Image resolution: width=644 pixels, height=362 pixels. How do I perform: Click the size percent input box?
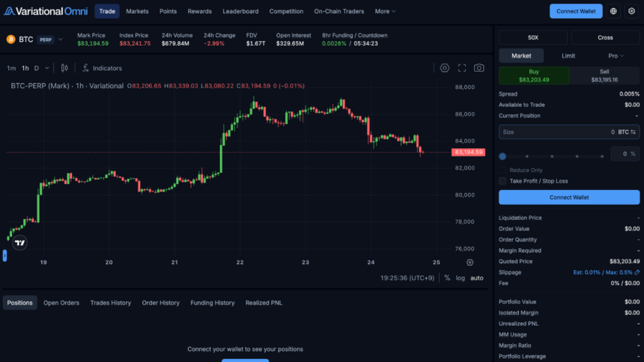[625, 154]
